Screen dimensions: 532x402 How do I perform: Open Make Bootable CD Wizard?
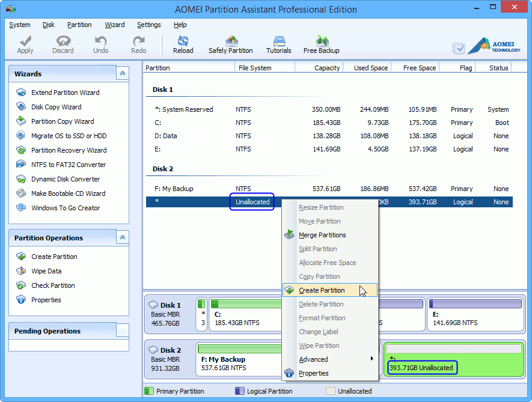pos(68,193)
